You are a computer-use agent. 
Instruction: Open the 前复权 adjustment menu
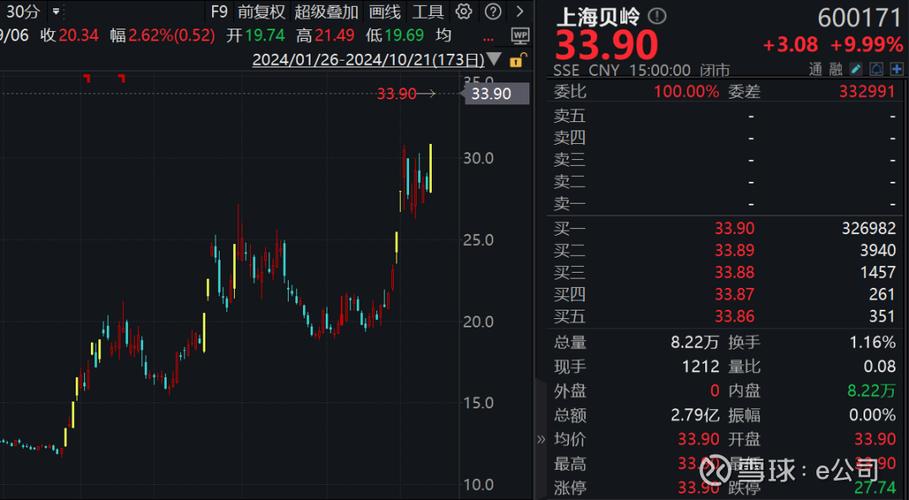click(x=261, y=11)
